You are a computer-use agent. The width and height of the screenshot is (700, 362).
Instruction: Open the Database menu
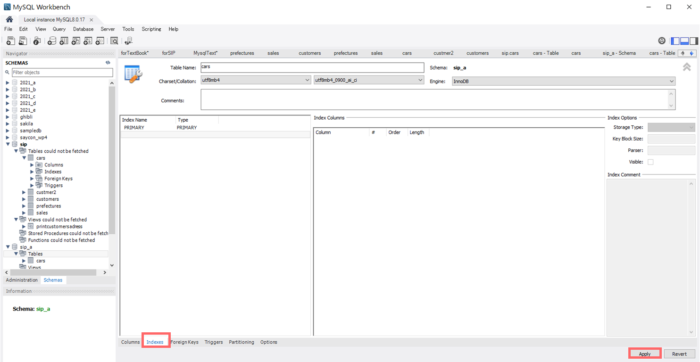[x=83, y=29]
